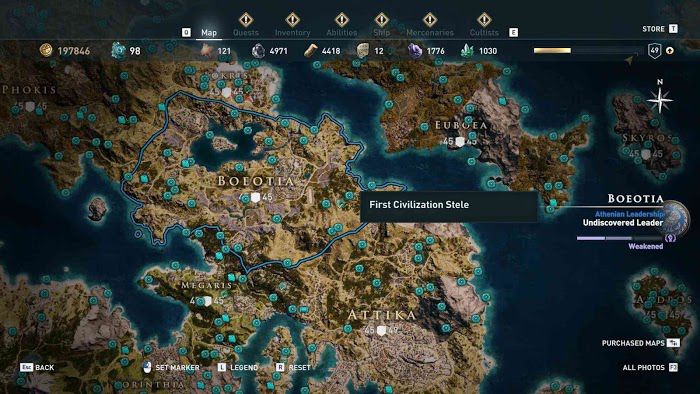The width and height of the screenshot is (700, 394).
Task: Click the ancient tablet resource icon
Action: point(362,51)
